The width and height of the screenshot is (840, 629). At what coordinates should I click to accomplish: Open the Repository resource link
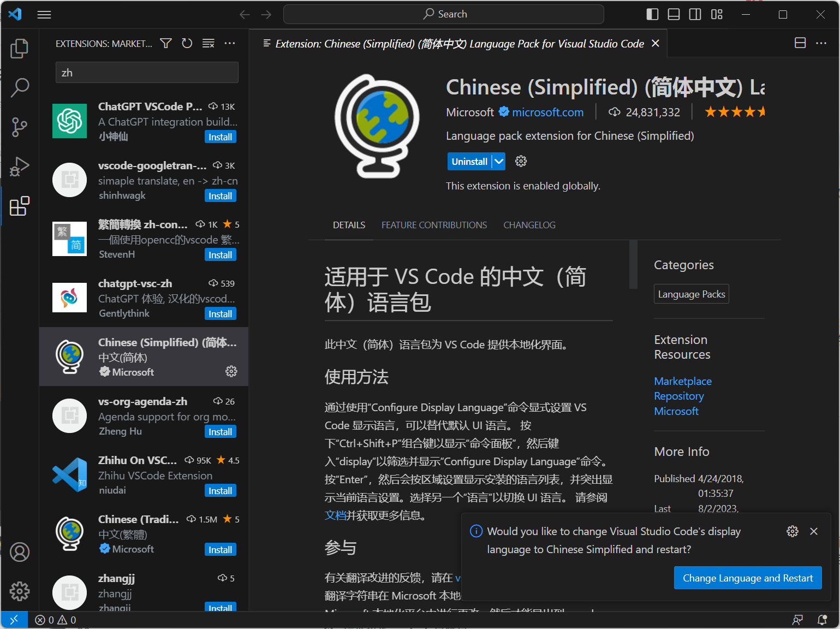point(679,396)
